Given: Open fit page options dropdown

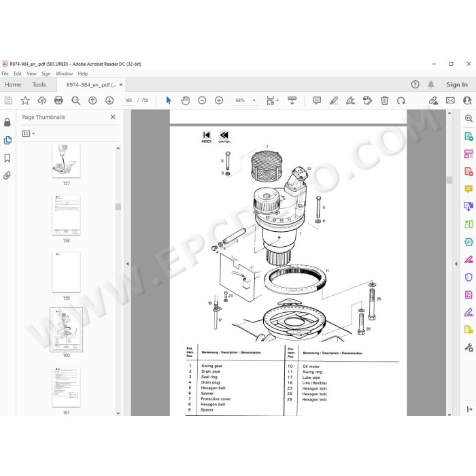Looking at the screenshot, I should (277, 101).
